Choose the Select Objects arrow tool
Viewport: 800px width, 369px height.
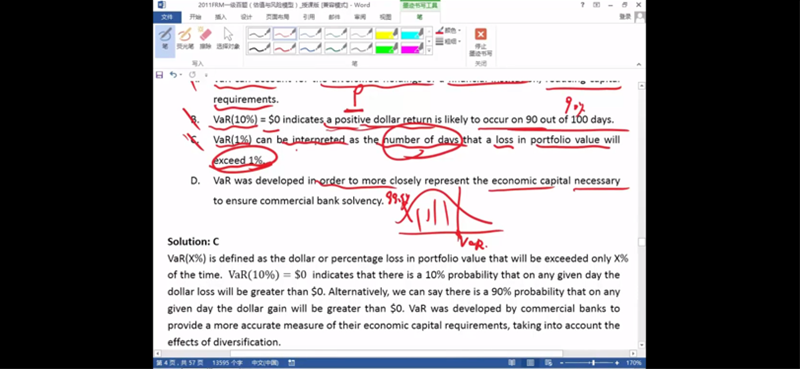pyautogui.click(x=228, y=39)
